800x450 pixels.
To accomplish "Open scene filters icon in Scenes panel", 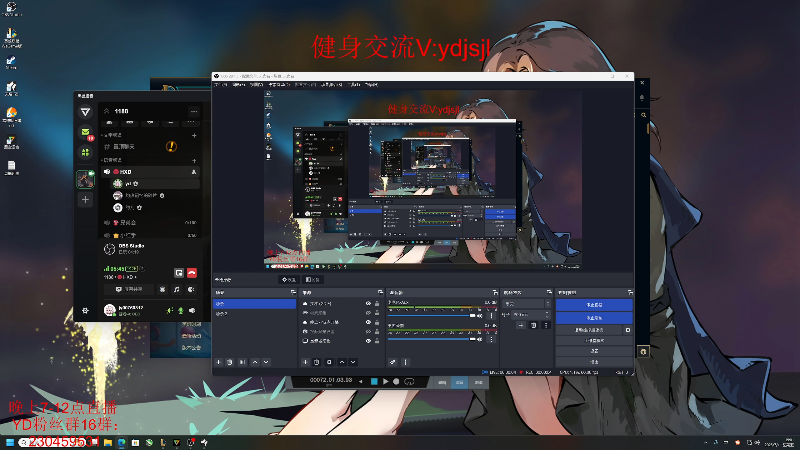I will click(x=242, y=362).
